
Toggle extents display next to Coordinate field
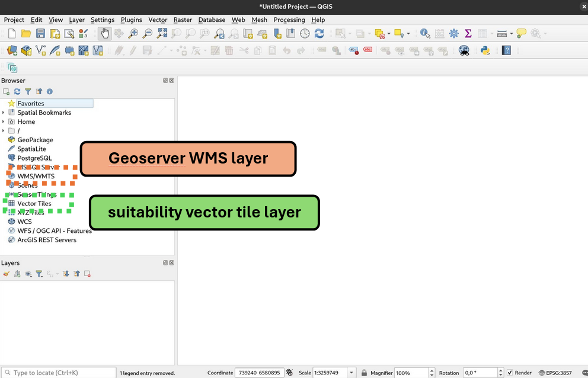289,373
